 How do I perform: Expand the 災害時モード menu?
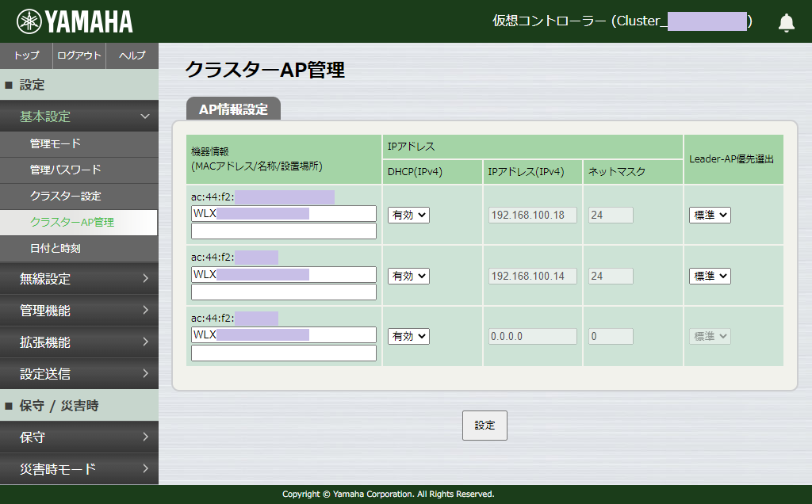point(79,468)
